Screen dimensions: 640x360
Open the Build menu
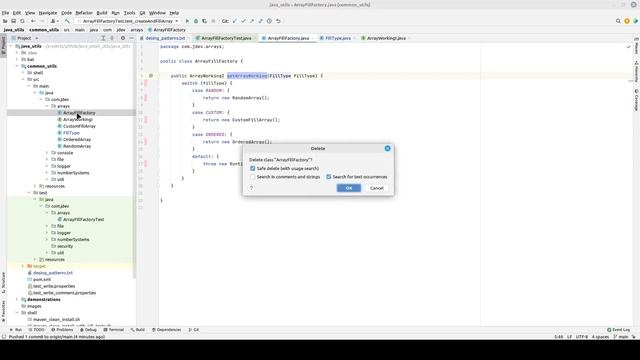pyautogui.click(x=102, y=13)
